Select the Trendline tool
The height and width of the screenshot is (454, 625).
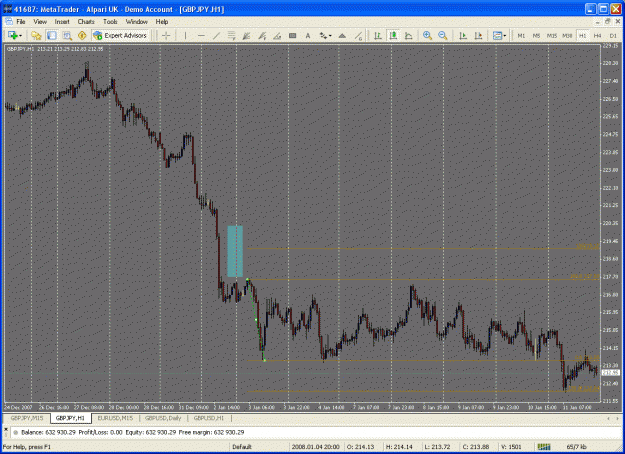point(216,35)
